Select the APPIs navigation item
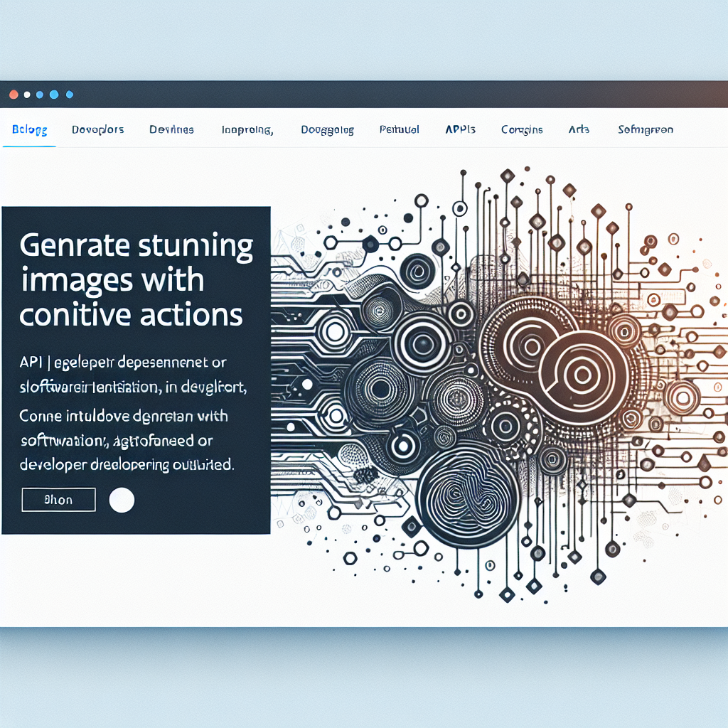Viewport: 728px width, 728px height. 459,129
